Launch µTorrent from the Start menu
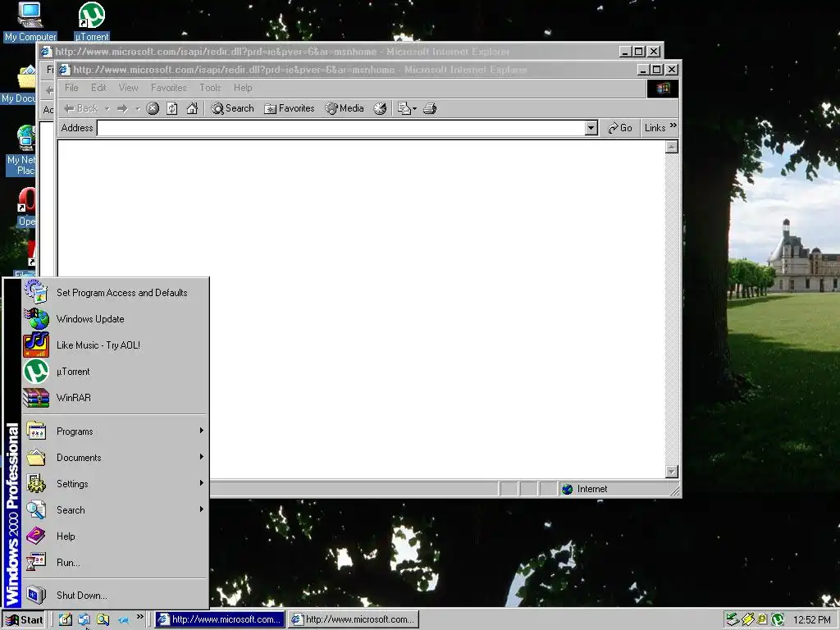The height and width of the screenshot is (630, 840). 115,372
